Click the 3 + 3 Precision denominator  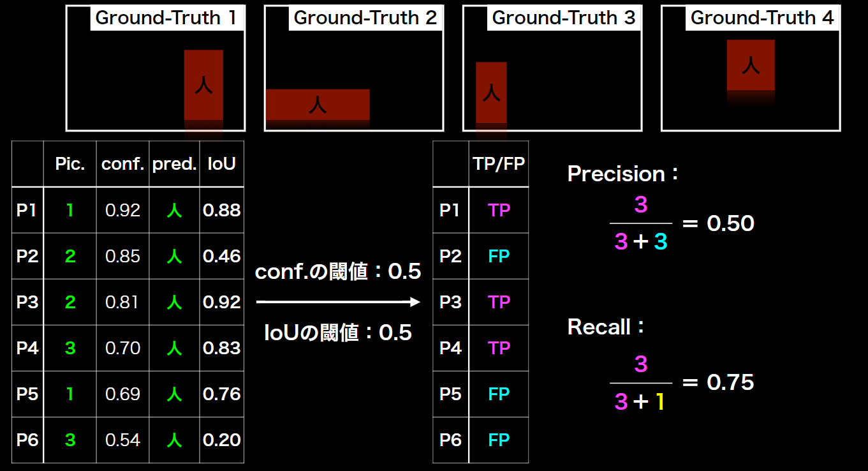tap(641, 242)
